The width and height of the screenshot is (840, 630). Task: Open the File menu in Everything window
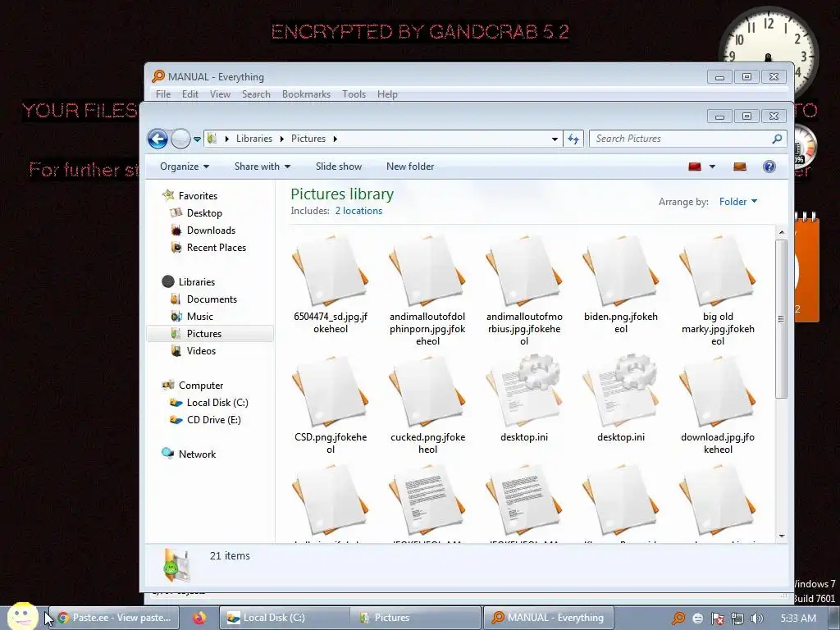163,94
